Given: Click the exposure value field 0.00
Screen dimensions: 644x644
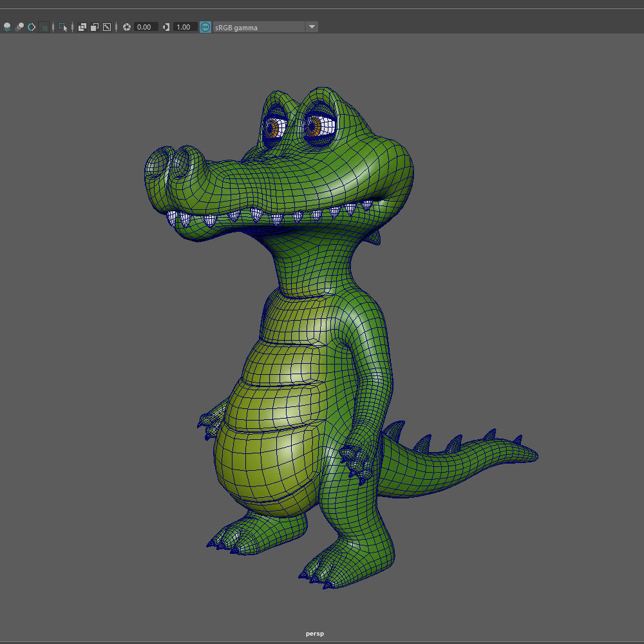Looking at the screenshot, I should click(146, 27).
